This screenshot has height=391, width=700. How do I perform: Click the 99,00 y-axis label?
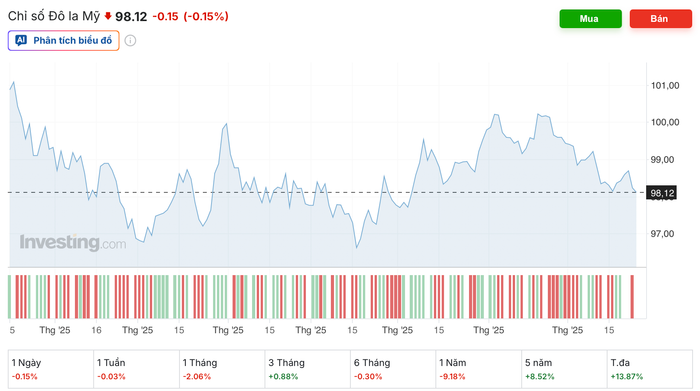(x=662, y=159)
